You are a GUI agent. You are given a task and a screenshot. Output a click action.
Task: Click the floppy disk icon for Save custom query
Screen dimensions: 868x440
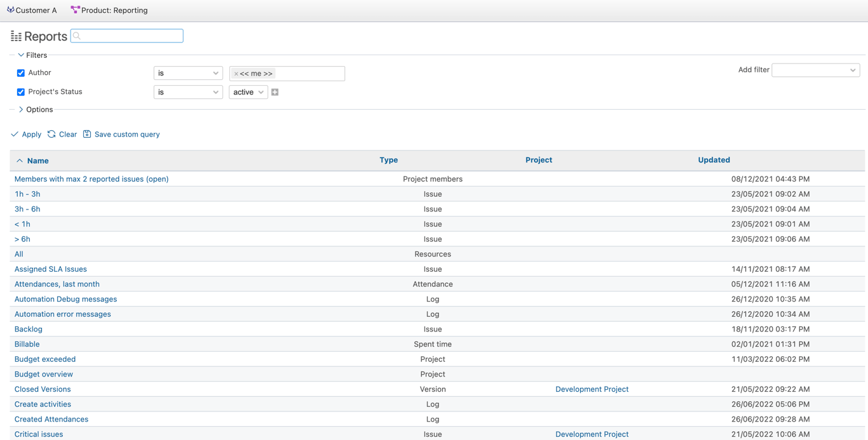[x=88, y=134]
